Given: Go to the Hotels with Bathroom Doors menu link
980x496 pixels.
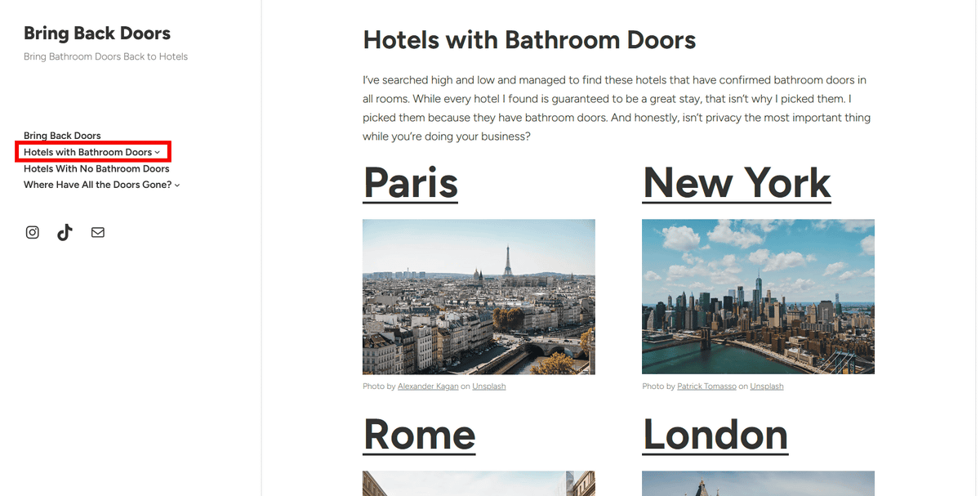Looking at the screenshot, I should pos(87,152).
